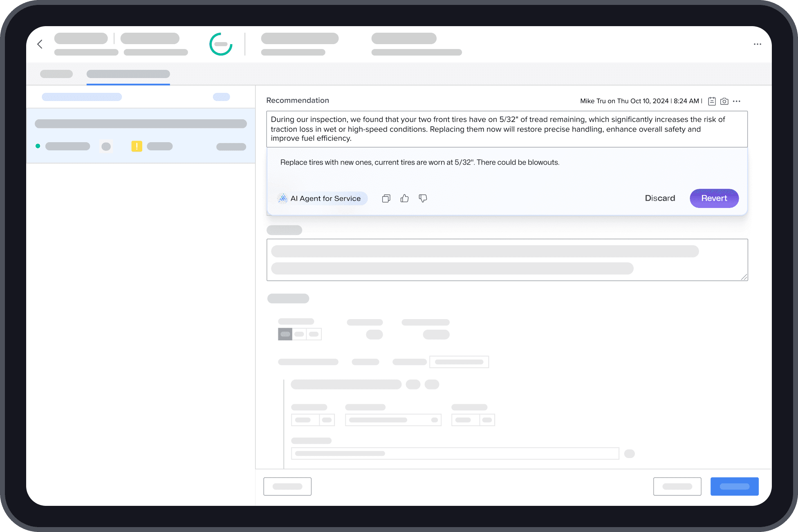
Task: Click the camera icon near Recommendation
Action: coord(724,101)
